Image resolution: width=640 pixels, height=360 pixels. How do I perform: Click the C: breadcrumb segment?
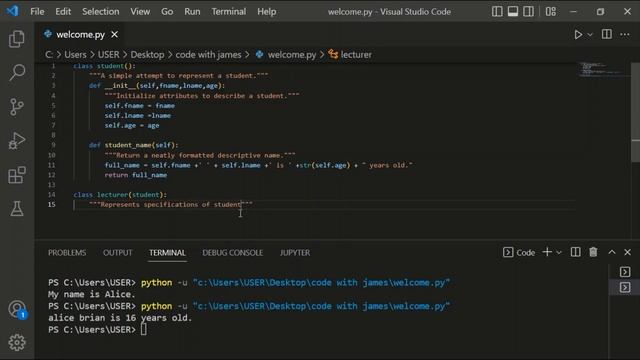[x=49, y=55]
